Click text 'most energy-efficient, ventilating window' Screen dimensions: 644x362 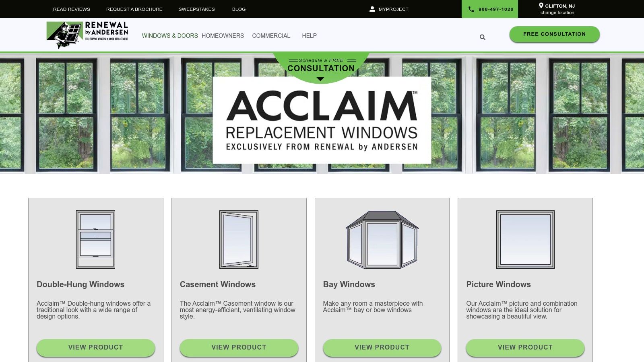pos(237,310)
